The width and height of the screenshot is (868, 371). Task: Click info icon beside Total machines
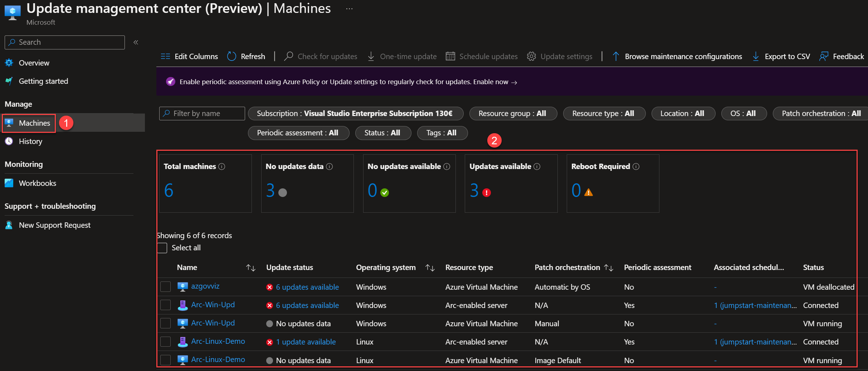pyautogui.click(x=222, y=167)
